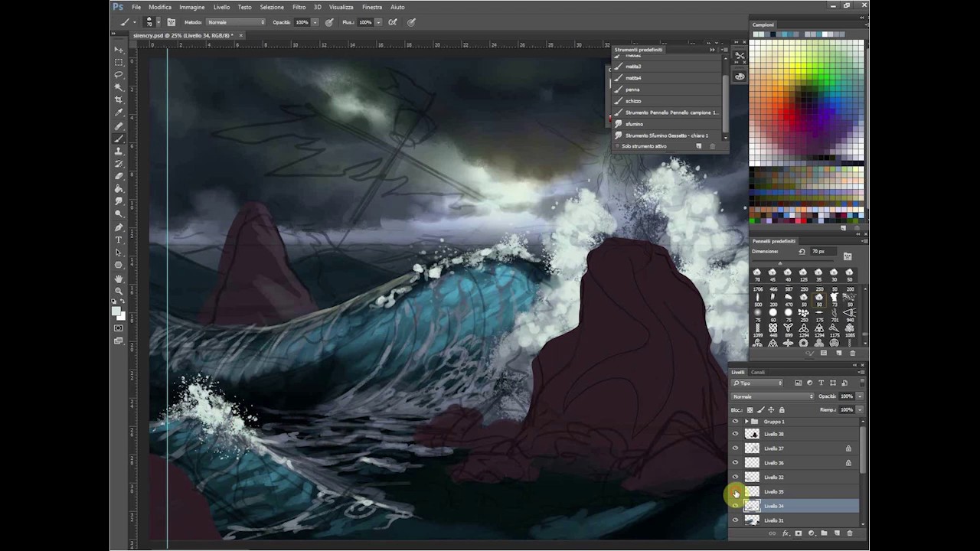Open the File menu
Screen dimensions: 980x551
(x=136, y=7)
